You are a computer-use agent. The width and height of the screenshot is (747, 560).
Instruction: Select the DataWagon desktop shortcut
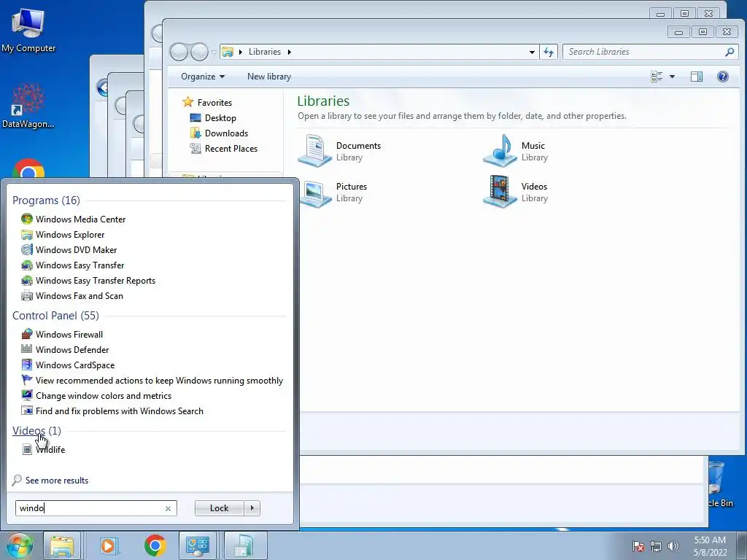pyautogui.click(x=28, y=106)
